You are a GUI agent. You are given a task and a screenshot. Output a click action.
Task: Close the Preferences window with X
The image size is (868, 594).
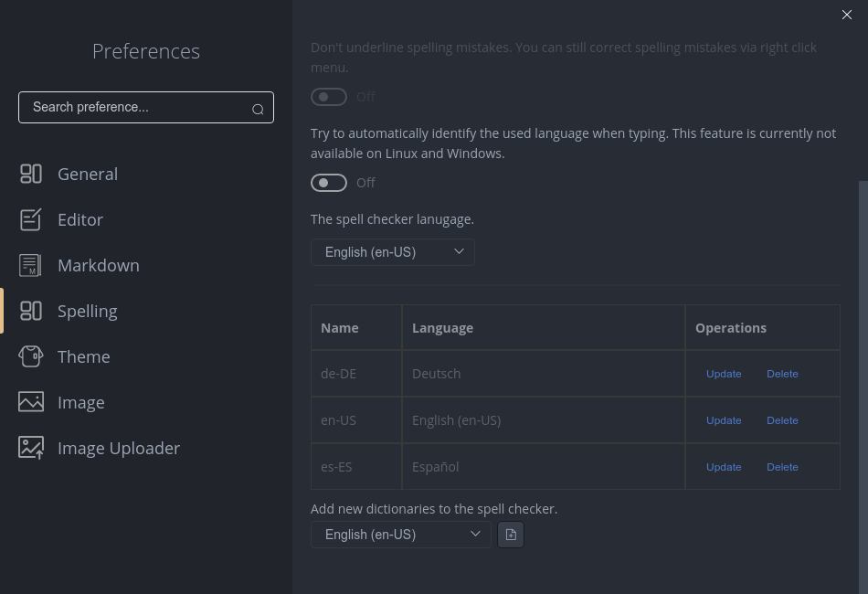[x=846, y=15]
